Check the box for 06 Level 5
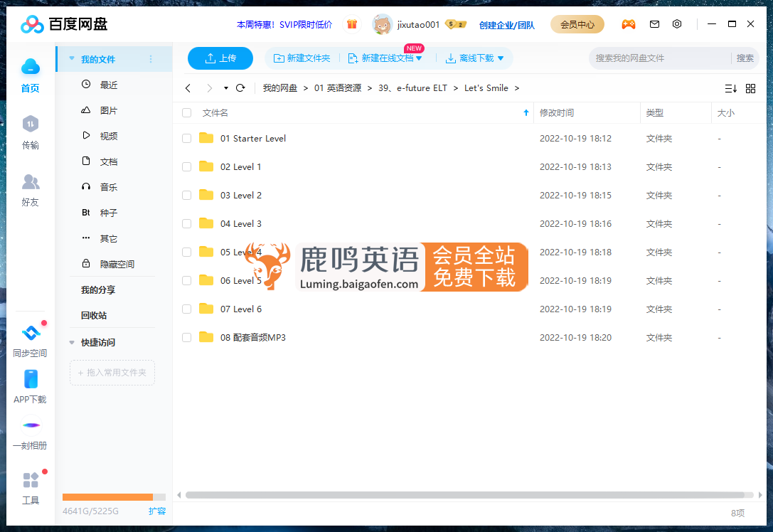Screen dimensions: 773x532 187,280
